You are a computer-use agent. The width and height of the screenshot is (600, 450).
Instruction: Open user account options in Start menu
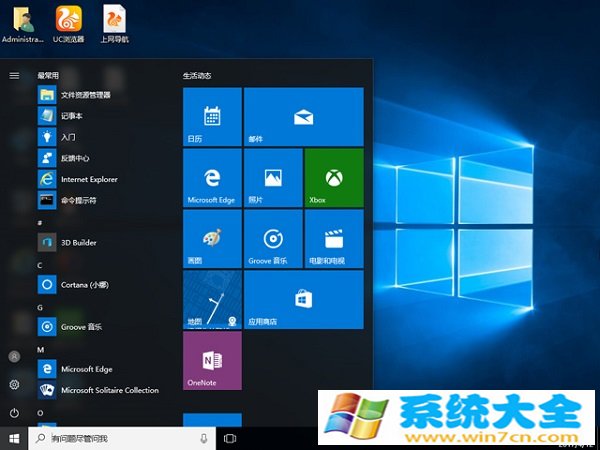point(14,357)
